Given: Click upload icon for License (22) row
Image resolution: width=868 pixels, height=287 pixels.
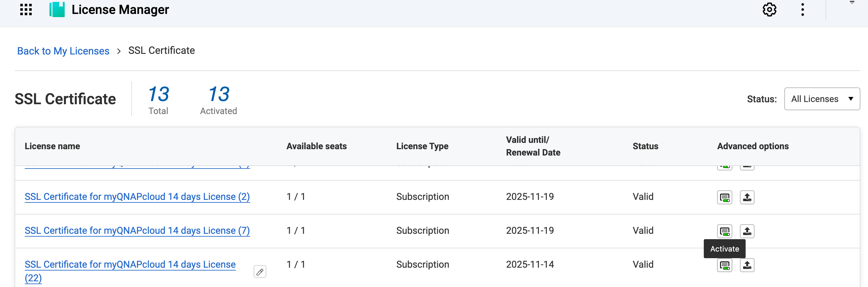Looking at the screenshot, I should pyautogui.click(x=747, y=265).
